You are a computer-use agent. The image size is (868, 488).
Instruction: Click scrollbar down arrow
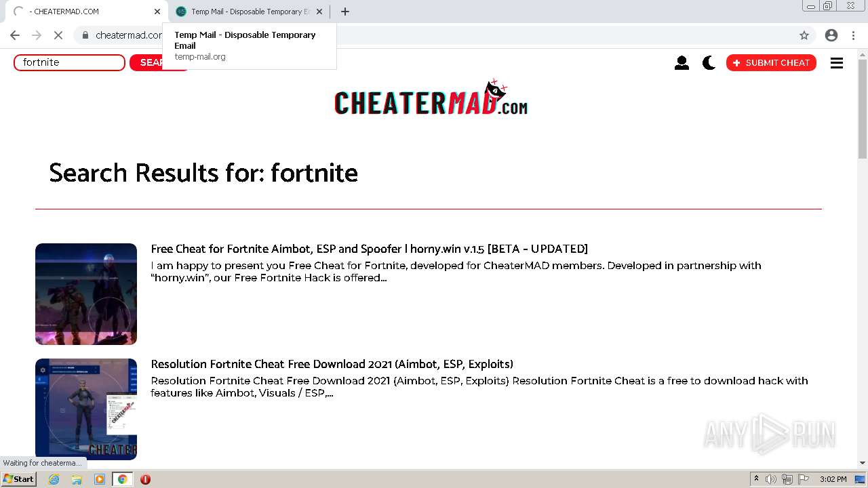coord(863,463)
